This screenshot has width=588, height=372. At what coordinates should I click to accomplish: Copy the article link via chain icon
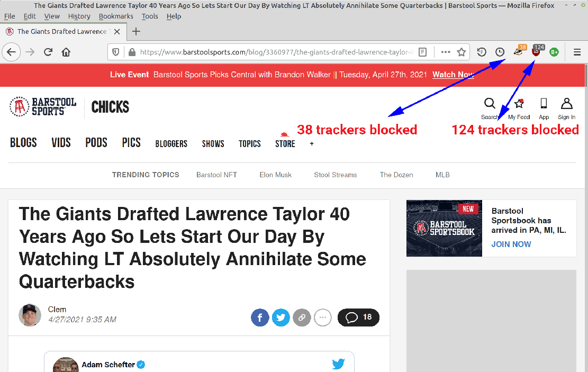coord(302,317)
